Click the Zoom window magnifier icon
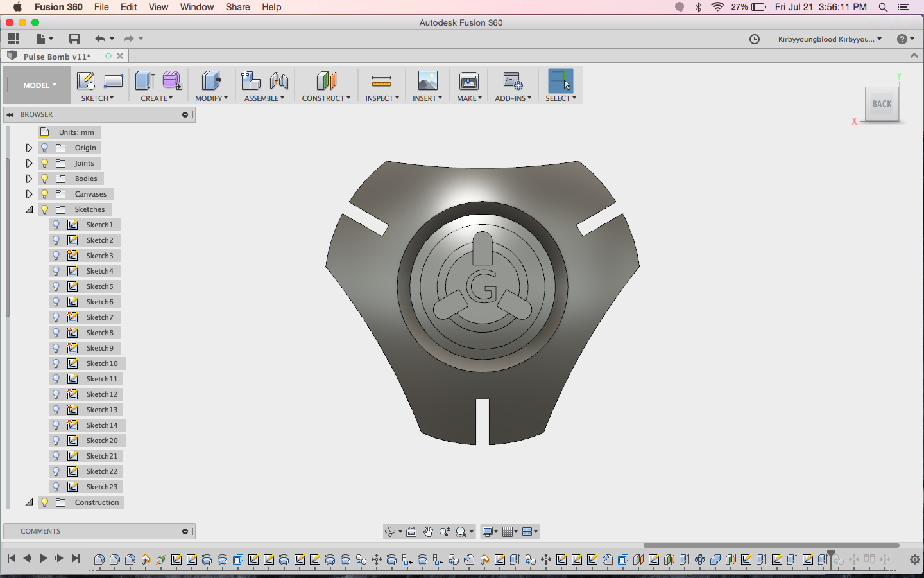Viewport: 924px width, 578px height. (x=461, y=532)
